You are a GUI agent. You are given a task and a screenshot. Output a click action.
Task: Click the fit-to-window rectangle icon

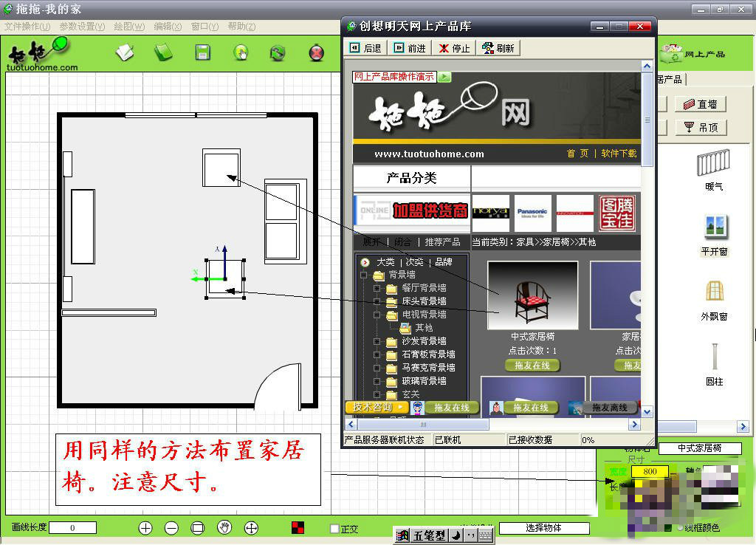click(x=198, y=528)
